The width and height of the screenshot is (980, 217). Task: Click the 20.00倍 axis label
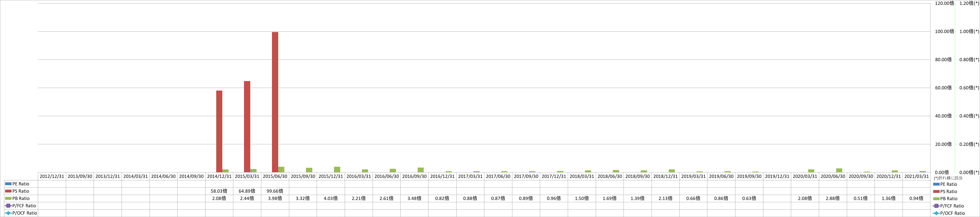pos(944,144)
